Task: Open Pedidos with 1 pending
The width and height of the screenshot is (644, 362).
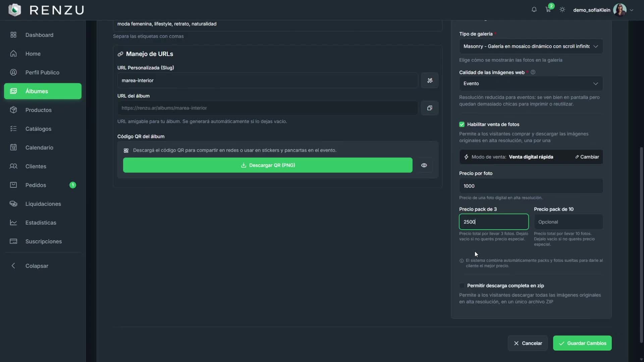Action: tap(43, 185)
